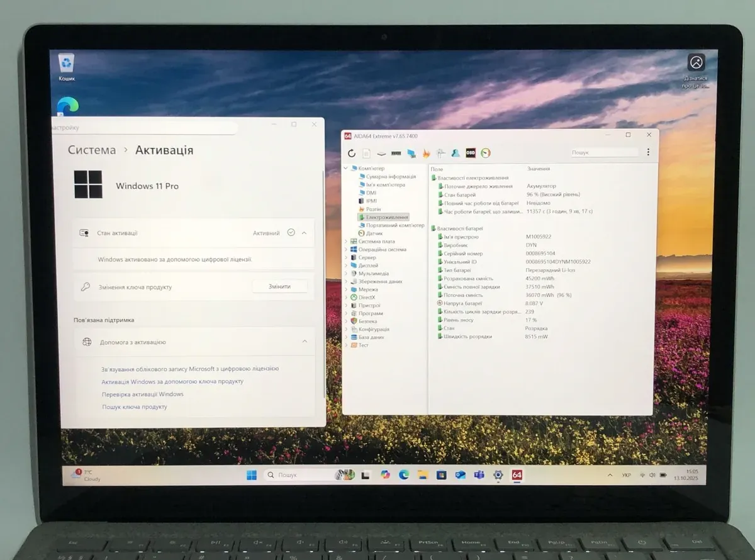Open the memory benchmark RAM icon
The height and width of the screenshot is (560, 755).
click(396, 153)
